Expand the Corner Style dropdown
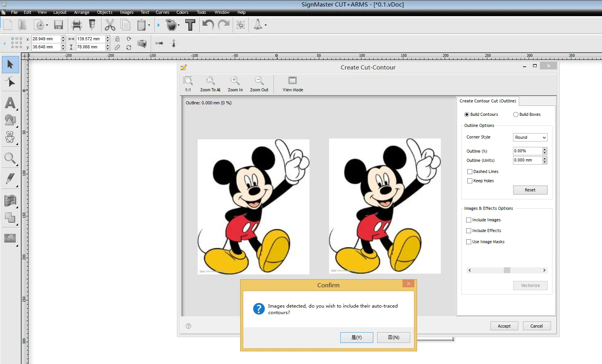 pos(530,137)
